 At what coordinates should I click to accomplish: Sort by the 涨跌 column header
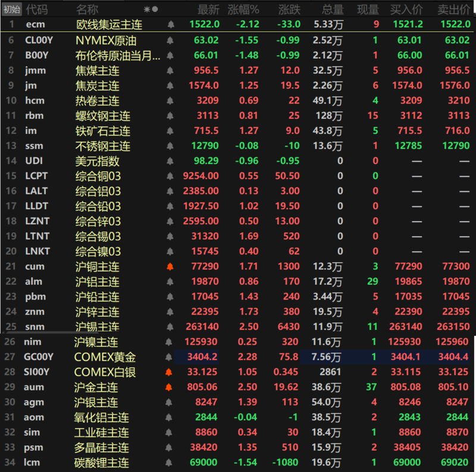(x=289, y=10)
